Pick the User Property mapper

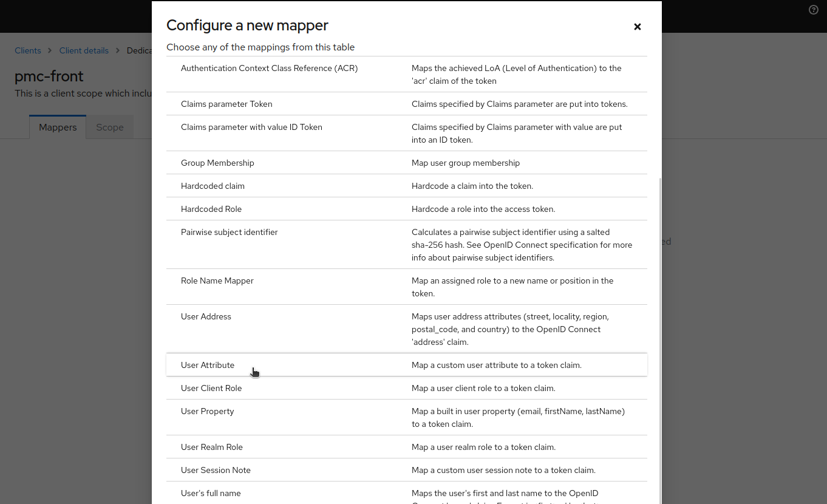pyautogui.click(x=207, y=411)
